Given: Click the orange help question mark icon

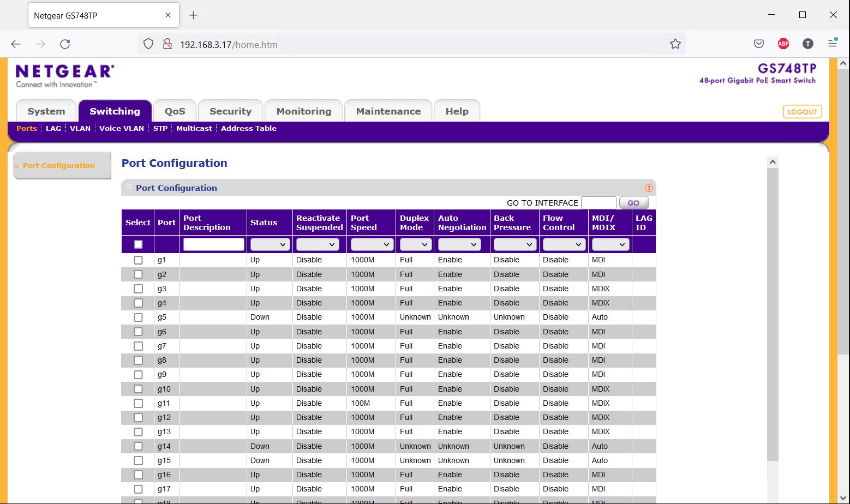Looking at the screenshot, I should point(649,188).
